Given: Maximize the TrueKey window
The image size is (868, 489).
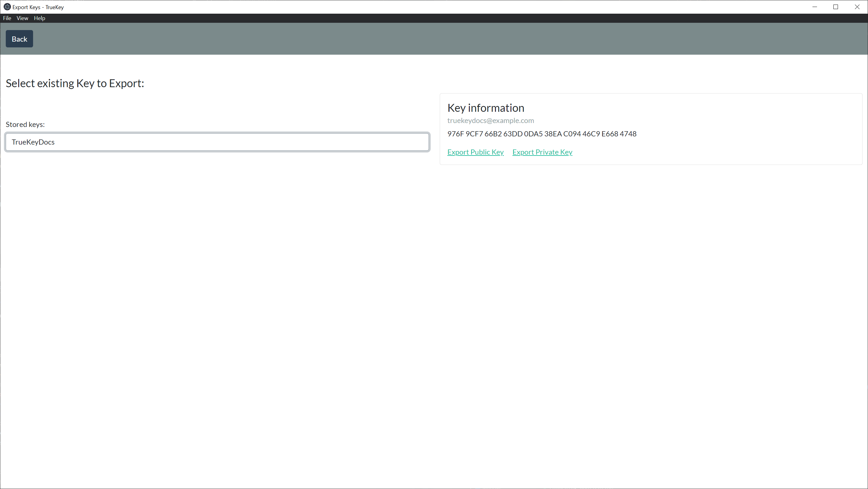Looking at the screenshot, I should pos(836,7).
